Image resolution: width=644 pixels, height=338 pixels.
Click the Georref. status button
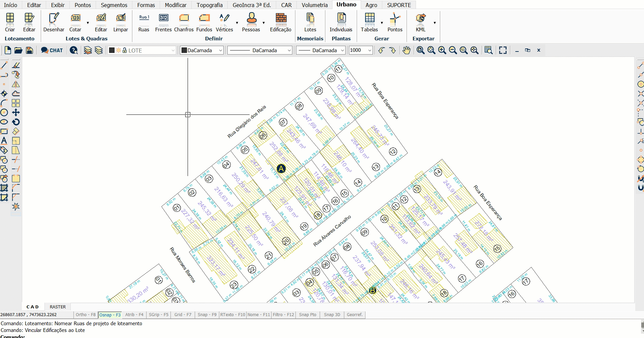point(355,315)
